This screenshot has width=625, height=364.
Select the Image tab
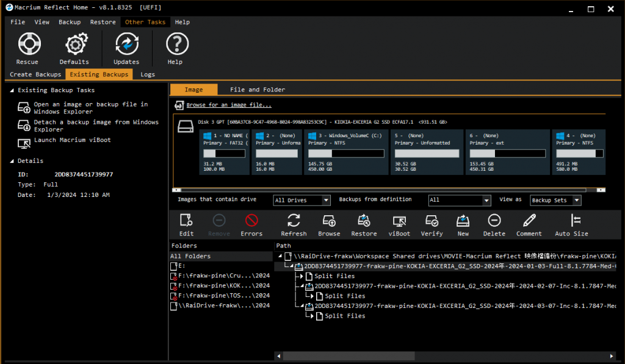point(193,90)
